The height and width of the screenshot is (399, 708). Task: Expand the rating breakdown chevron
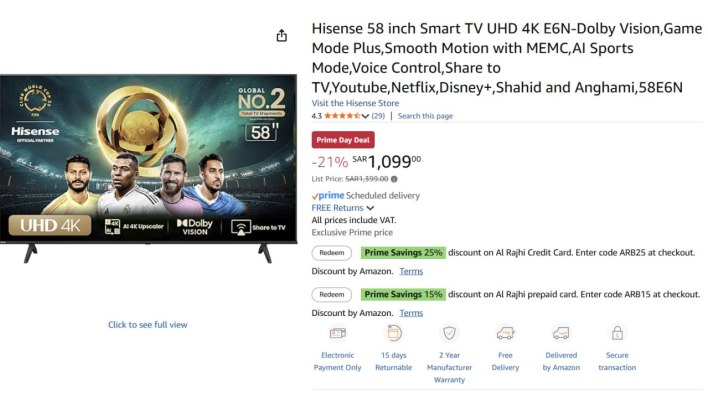tap(365, 116)
